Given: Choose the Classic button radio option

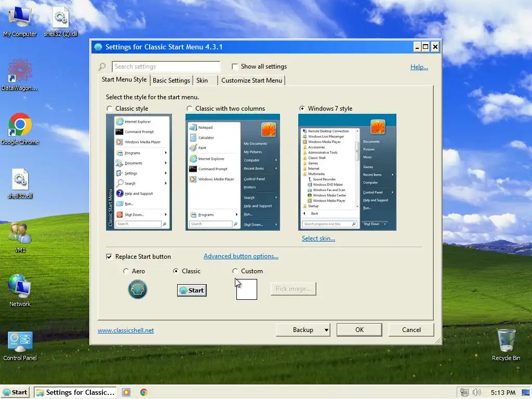Looking at the screenshot, I should [x=176, y=271].
